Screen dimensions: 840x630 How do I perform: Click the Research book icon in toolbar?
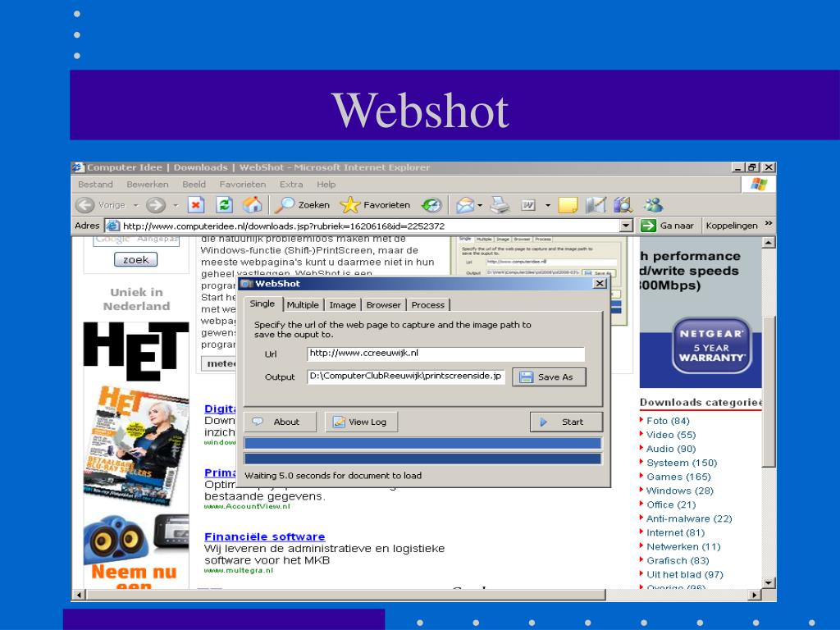623,204
